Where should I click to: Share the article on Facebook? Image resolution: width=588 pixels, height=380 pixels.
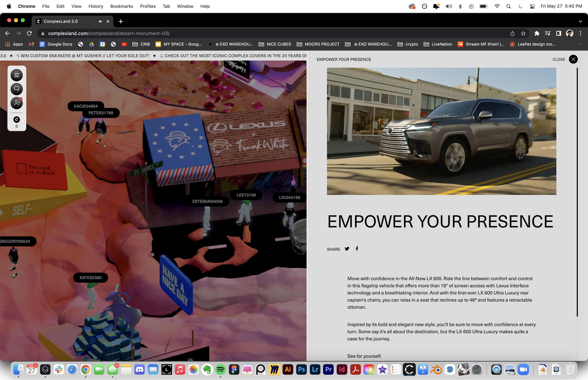click(x=357, y=249)
